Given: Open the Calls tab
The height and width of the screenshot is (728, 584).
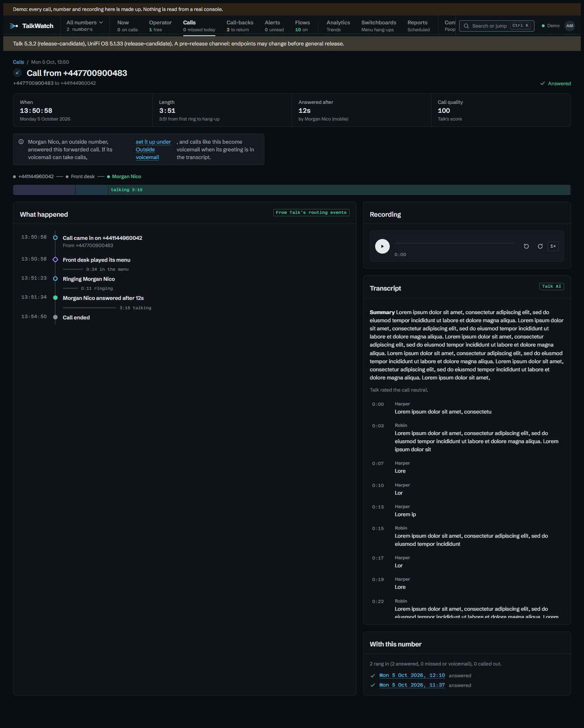Looking at the screenshot, I should 199,26.
